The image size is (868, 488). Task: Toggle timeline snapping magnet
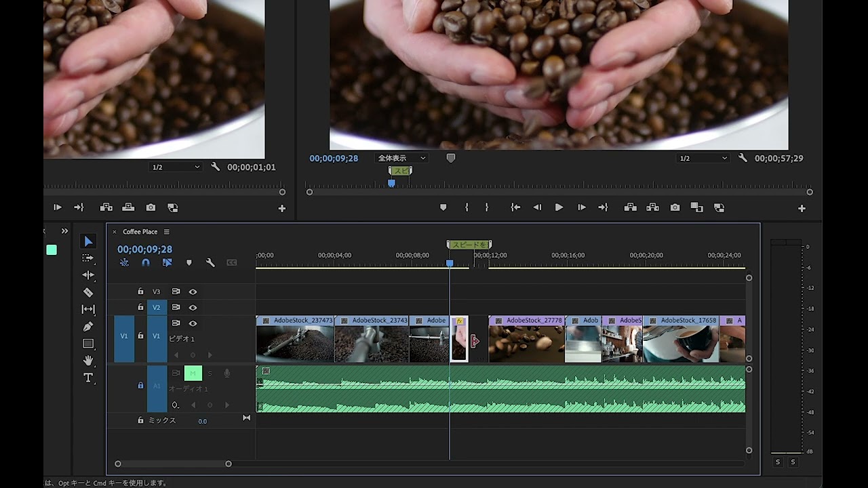pos(145,262)
